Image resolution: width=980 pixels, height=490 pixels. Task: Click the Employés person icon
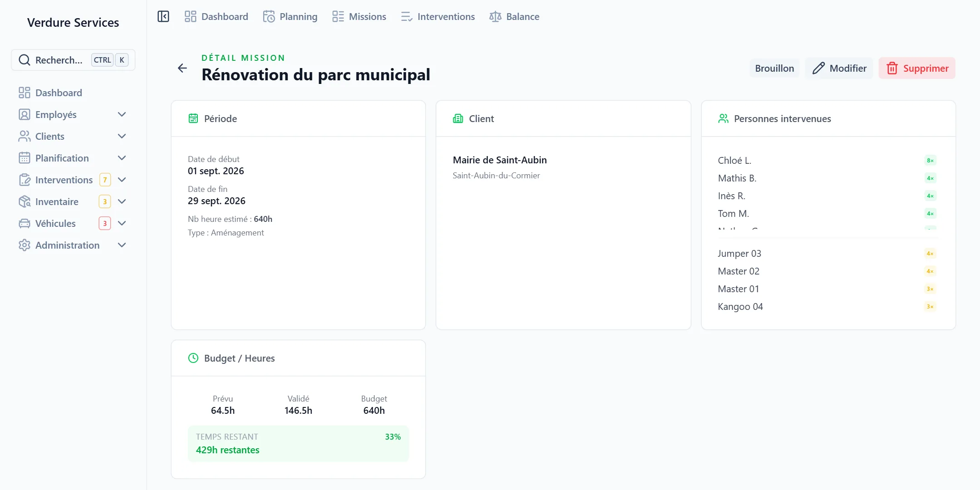tap(24, 114)
